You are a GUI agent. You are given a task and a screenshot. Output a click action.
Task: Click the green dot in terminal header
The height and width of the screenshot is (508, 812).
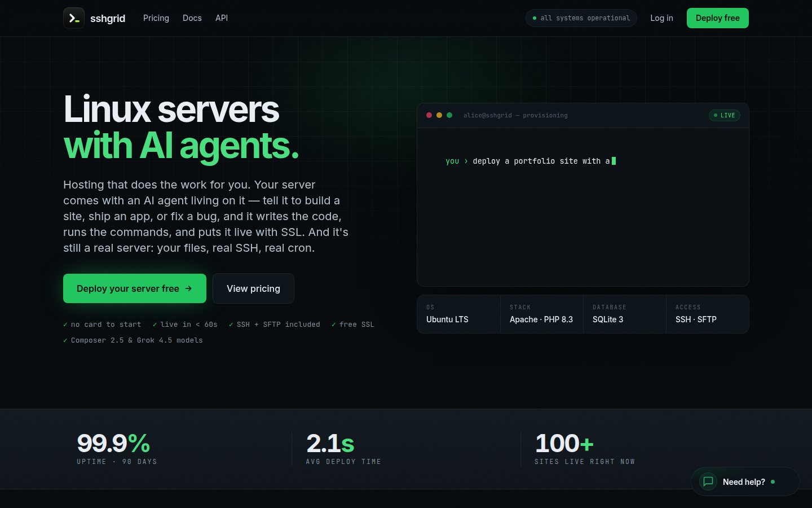(x=449, y=115)
